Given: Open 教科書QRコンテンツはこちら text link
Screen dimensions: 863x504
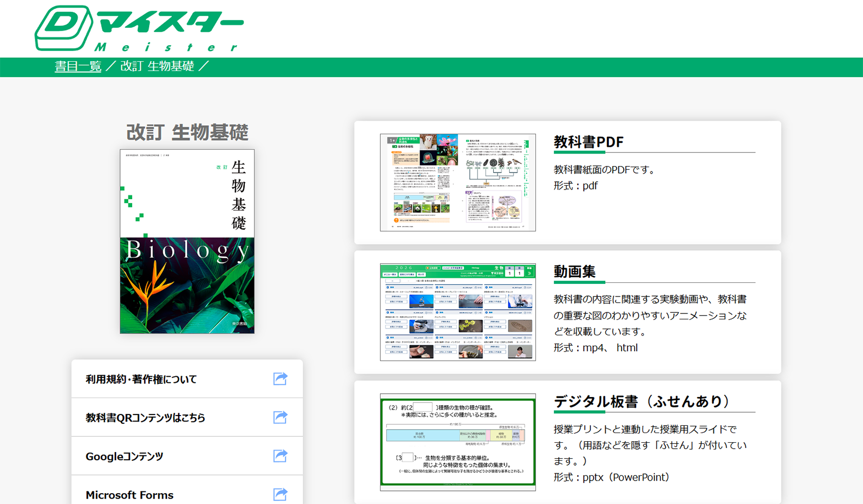Looking at the screenshot, I should (x=145, y=418).
